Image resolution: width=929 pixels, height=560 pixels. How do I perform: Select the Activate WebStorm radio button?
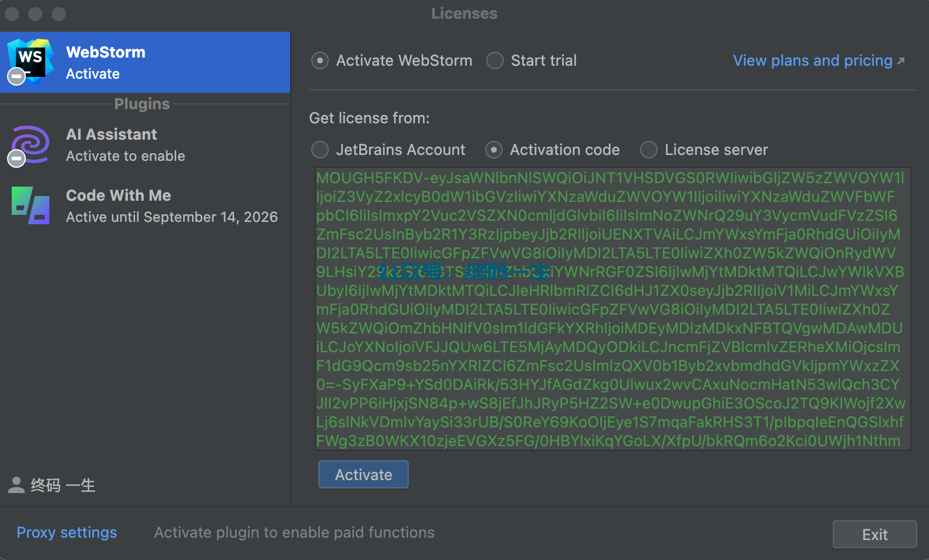click(x=320, y=60)
